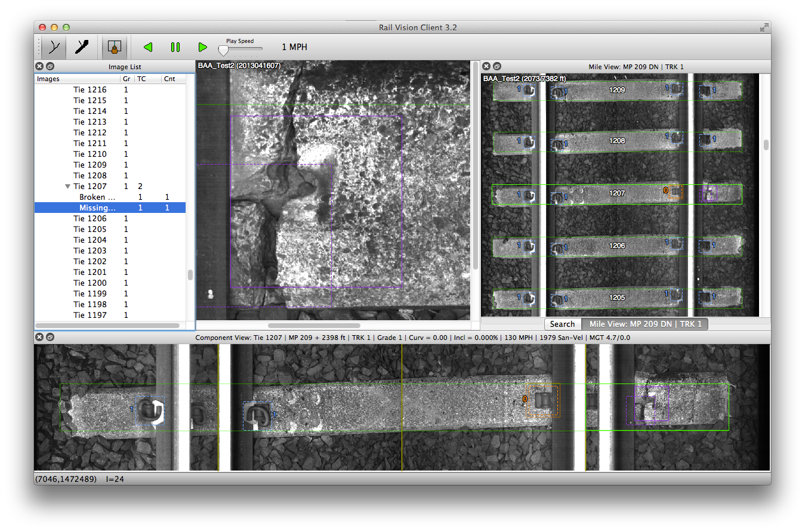The image size is (805, 532).
Task: Play forward with the right green arrow
Action: [202, 47]
